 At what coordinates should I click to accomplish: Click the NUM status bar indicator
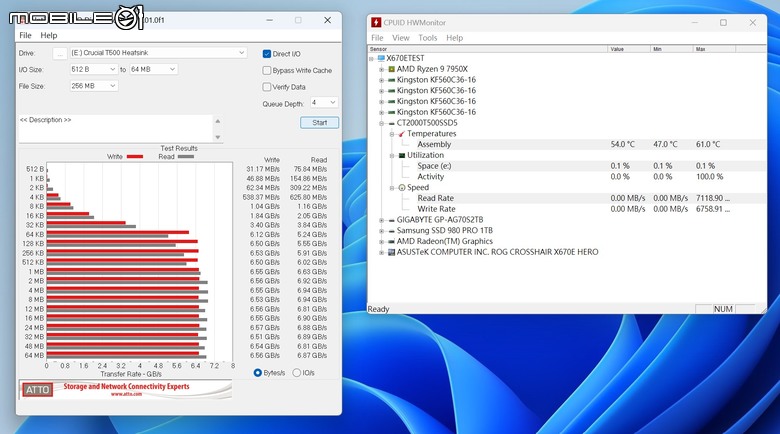(x=723, y=309)
